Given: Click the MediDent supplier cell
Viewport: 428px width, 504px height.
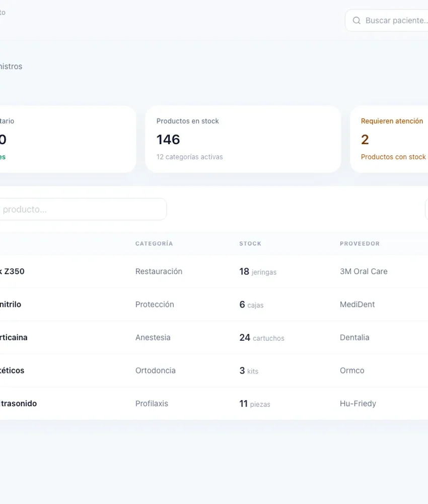Looking at the screenshot, I should 358,304.
